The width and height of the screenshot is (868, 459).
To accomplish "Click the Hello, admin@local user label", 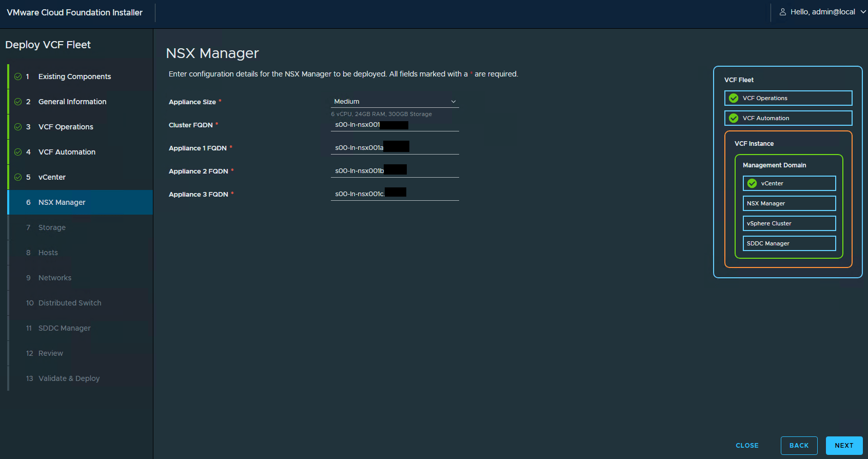I will (822, 12).
